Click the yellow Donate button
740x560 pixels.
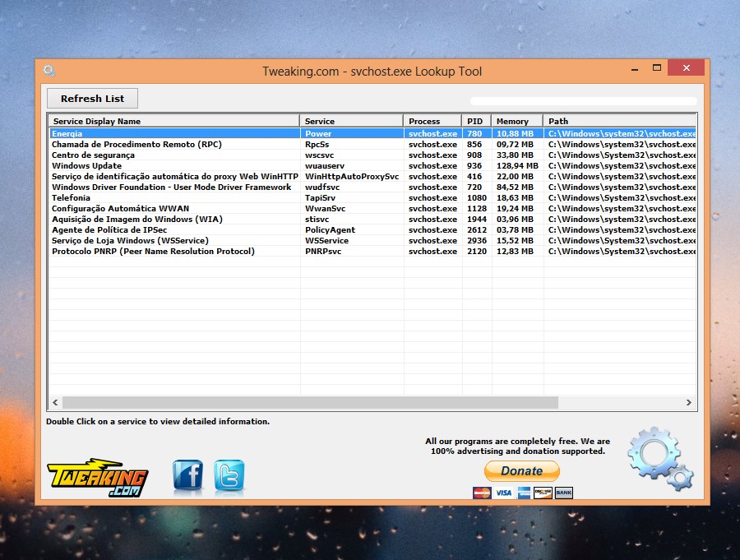522,470
